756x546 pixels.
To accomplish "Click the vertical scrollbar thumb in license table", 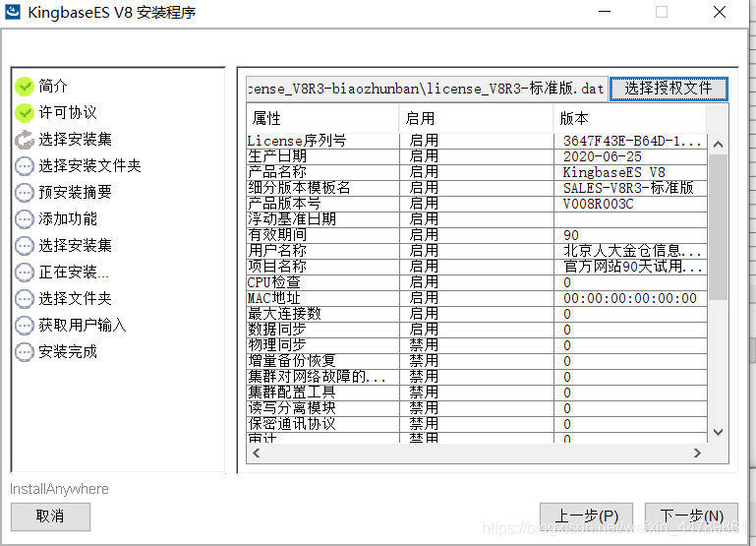I will tap(718, 226).
